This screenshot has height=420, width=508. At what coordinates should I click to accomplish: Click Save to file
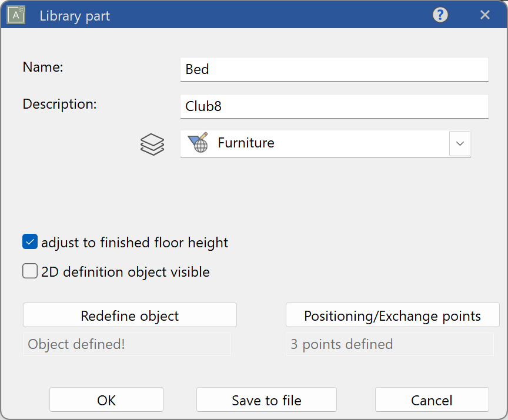pyautogui.click(x=266, y=399)
